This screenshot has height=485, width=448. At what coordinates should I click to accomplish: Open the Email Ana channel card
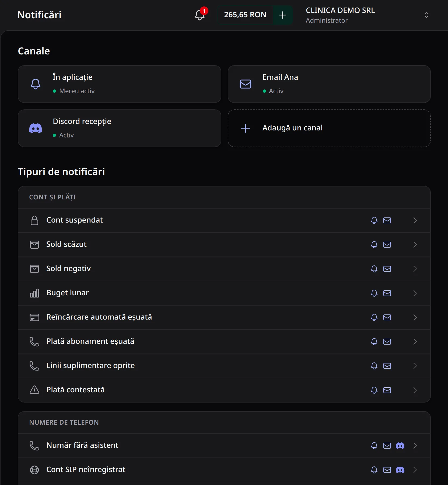[329, 84]
